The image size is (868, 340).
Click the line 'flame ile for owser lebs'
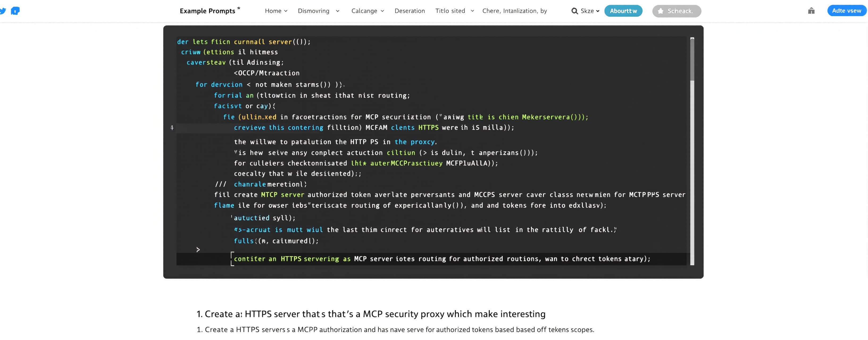410,205
